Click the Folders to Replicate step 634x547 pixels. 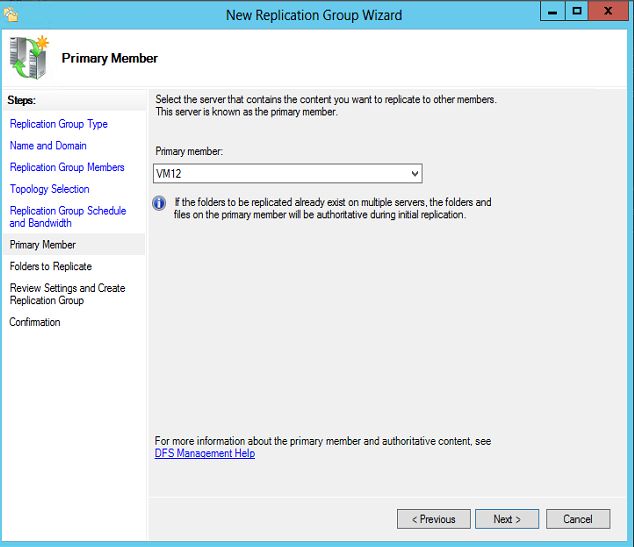(51, 266)
